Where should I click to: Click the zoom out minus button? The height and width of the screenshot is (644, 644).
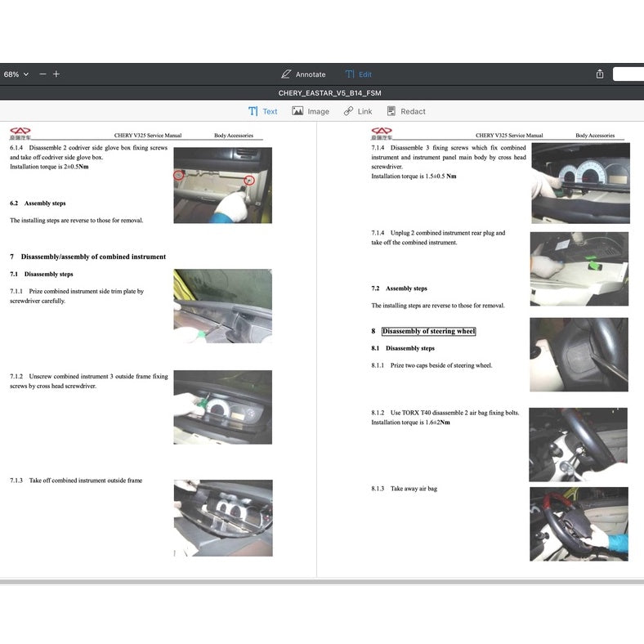tap(42, 74)
